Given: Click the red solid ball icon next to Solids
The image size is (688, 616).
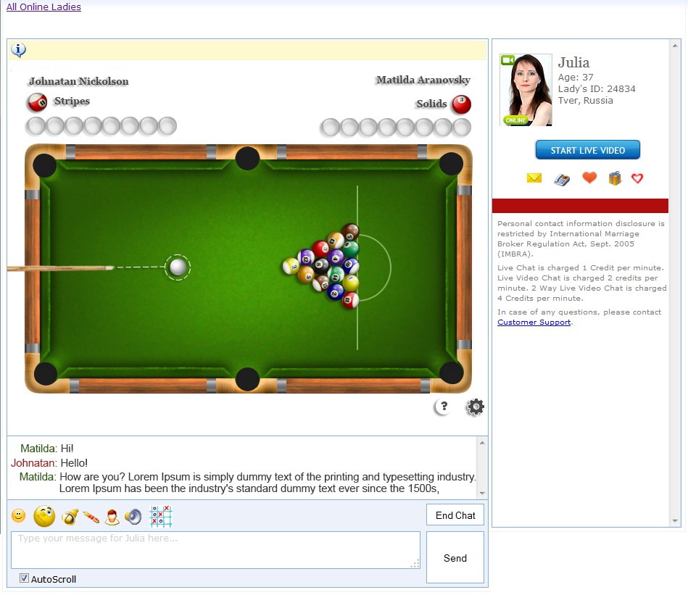Looking at the screenshot, I should (462, 104).
